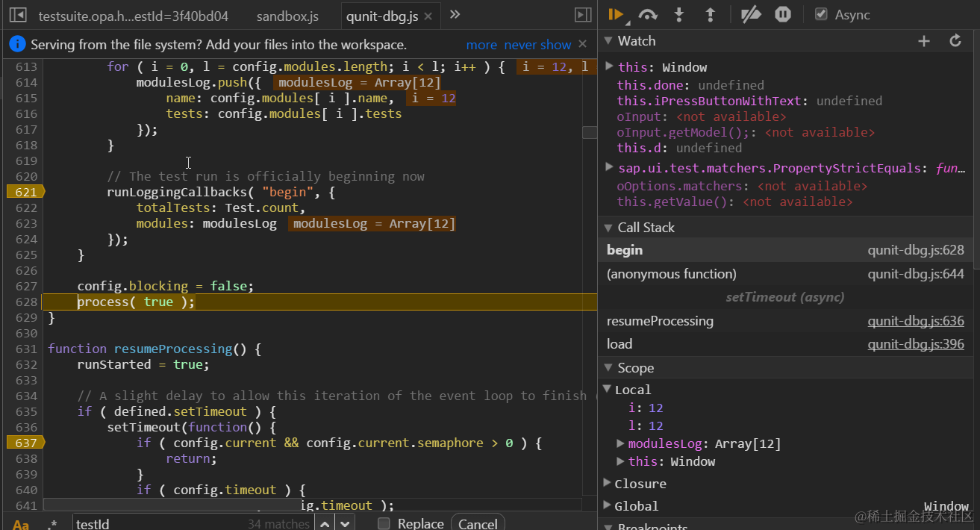Expand modulesLog: Array[12] in scope
Screen dimensions: 980x530
click(620, 443)
